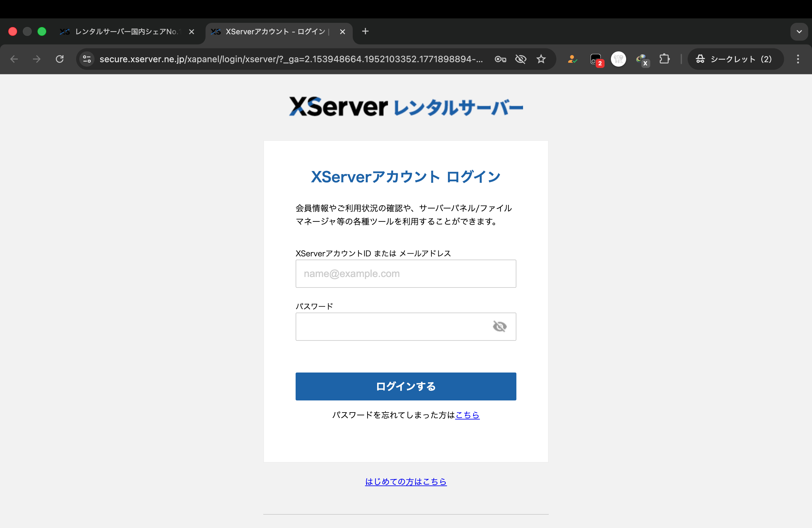
Task: Click the green fullscreen window button
Action: tap(42, 32)
